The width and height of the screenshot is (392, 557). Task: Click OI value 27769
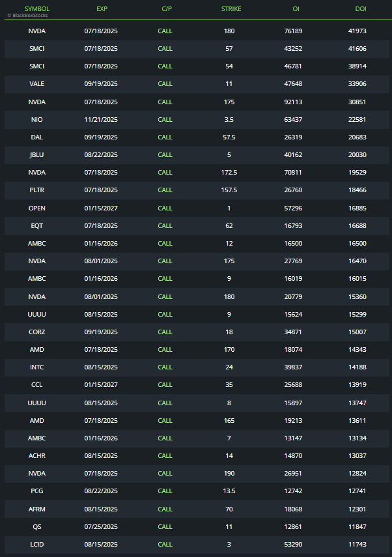pyautogui.click(x=293, y=261)
